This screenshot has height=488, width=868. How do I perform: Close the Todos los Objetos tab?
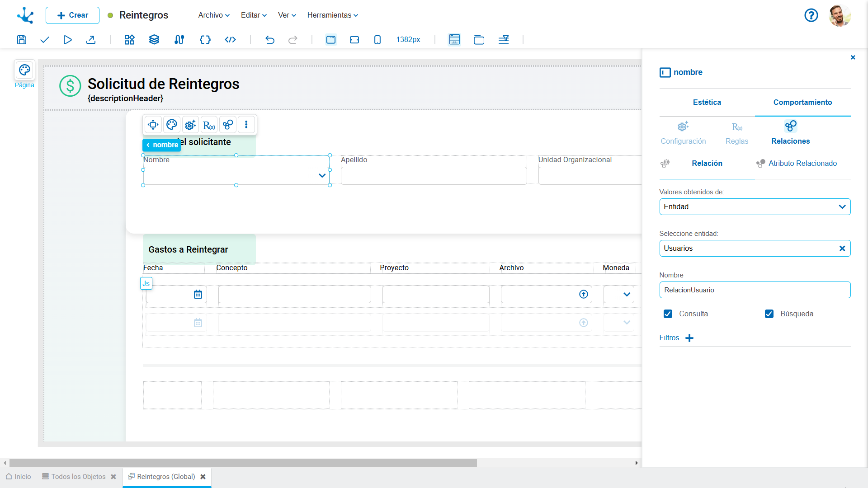pyautogui.click(x=113, y=477)
